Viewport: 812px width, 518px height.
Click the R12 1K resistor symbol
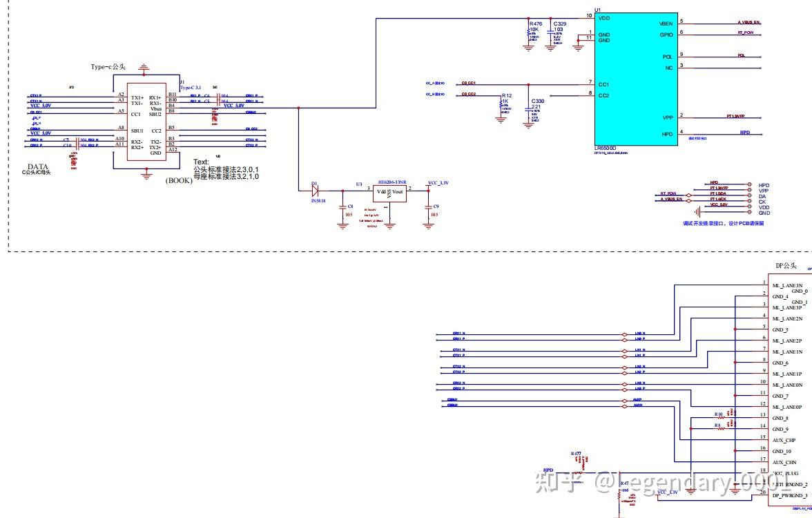[502, 104]
